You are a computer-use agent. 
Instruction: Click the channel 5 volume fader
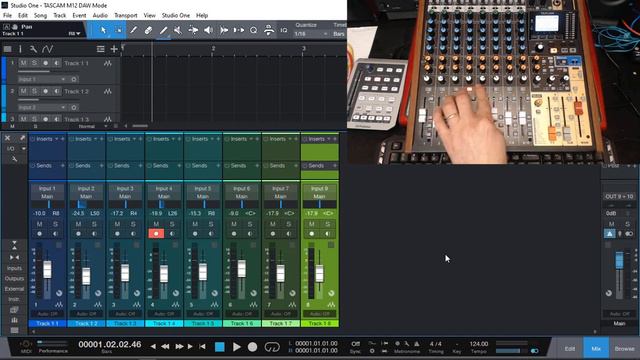tap(203, 271)
